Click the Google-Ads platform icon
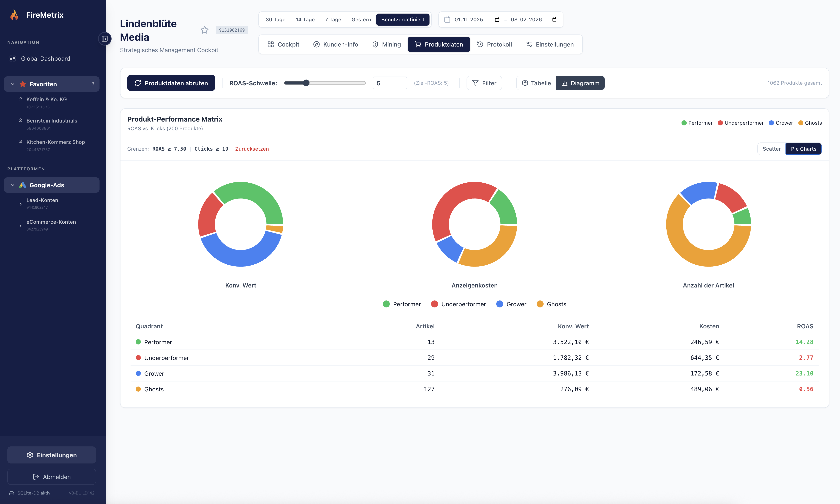Image resolution: width=840 pixels, height=504 pixels. click(23, 185)
